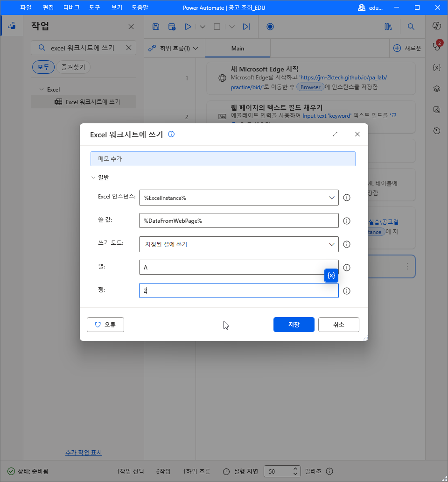The height and width of the screenshot is (482, 448).
Task: Run the flow with the play icon
Action: (x=188, y=27)
